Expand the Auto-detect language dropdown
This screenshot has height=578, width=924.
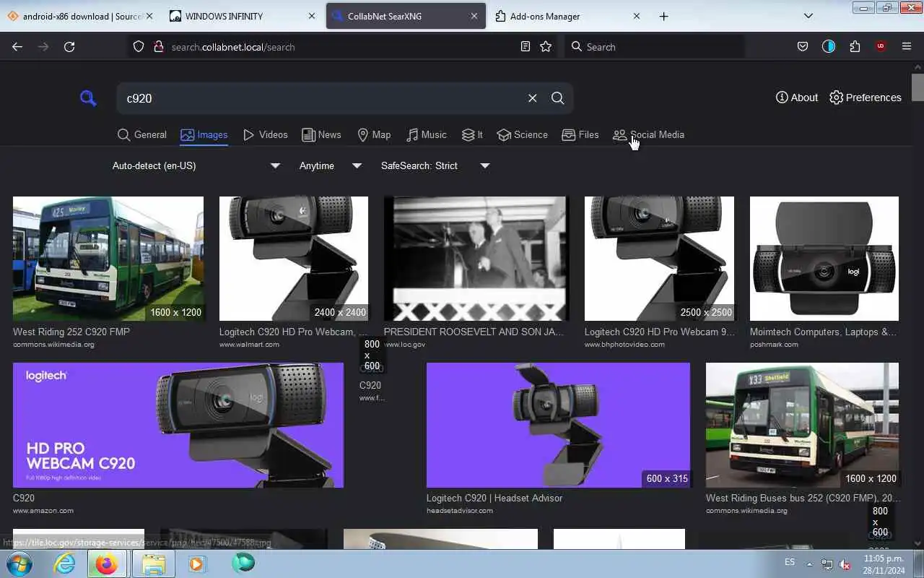[196, 165]
